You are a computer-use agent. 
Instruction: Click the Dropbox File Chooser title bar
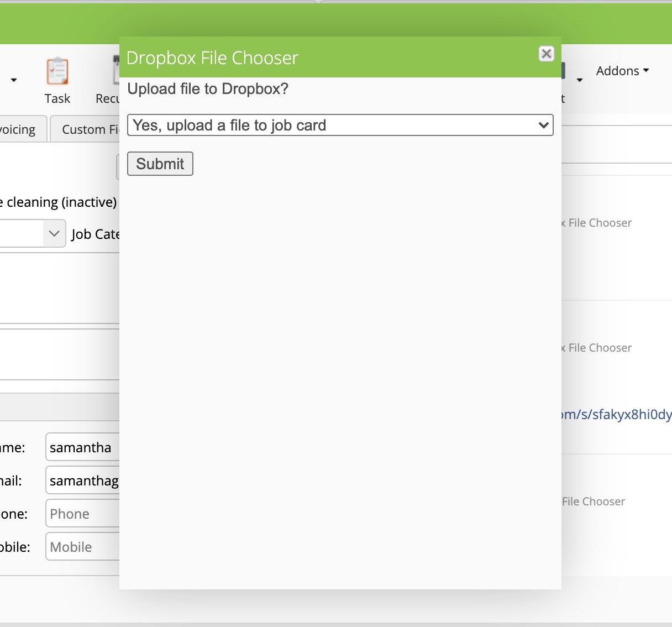pos(332,58)
